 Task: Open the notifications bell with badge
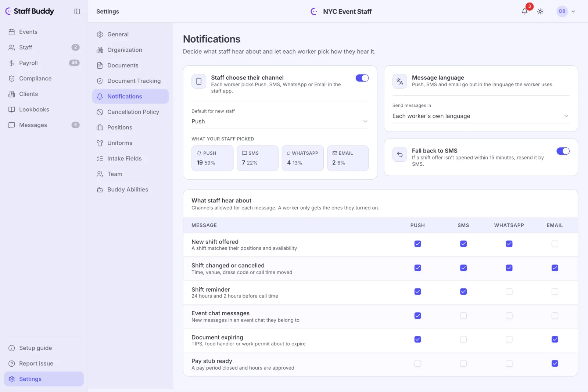(525, 11)
